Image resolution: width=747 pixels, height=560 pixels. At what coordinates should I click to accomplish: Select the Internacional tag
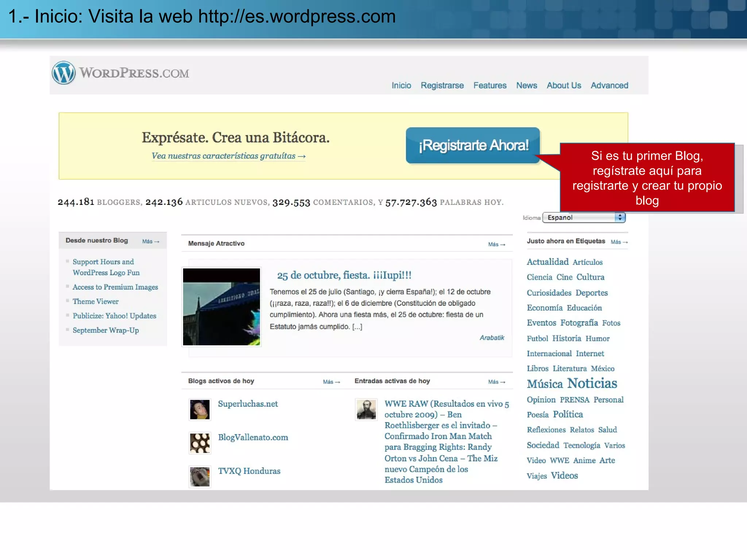(x=549, y=353)
